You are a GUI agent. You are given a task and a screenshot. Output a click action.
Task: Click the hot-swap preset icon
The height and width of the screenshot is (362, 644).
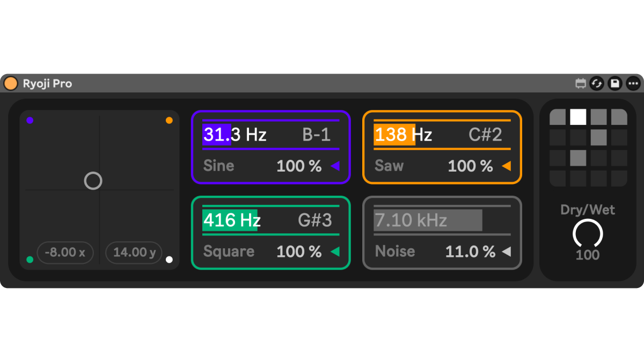[x=597, y=84]
